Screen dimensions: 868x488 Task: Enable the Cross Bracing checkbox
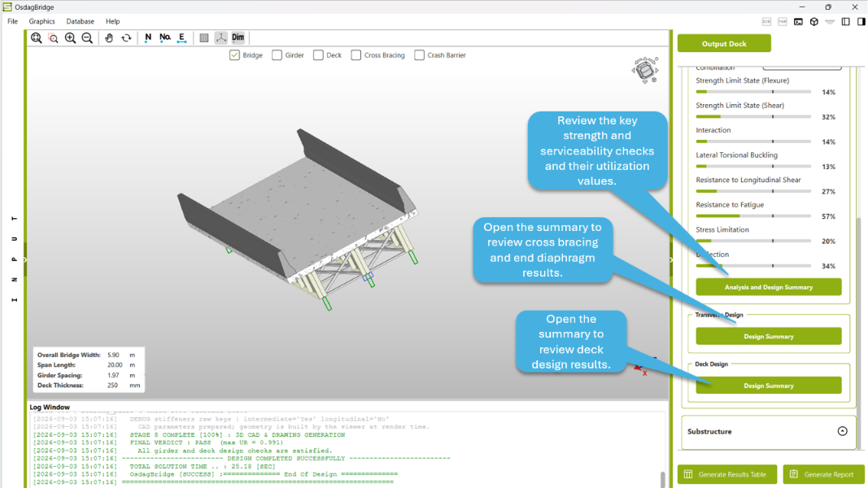[x=356, y=55]
